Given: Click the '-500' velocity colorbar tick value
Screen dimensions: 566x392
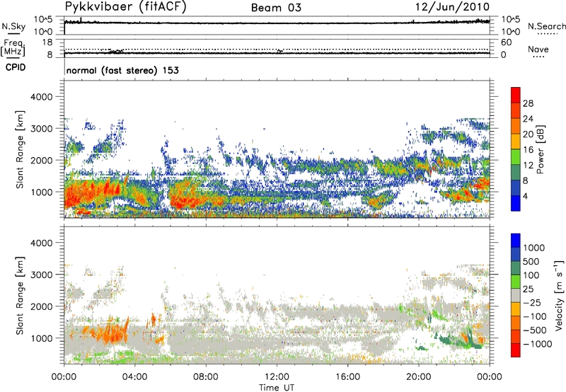Looking at the screenshot, I should tap(534, 330).
